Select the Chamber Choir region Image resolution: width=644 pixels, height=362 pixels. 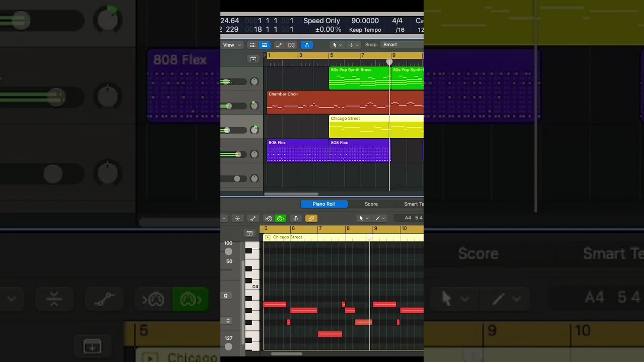(x=345, y=102)
